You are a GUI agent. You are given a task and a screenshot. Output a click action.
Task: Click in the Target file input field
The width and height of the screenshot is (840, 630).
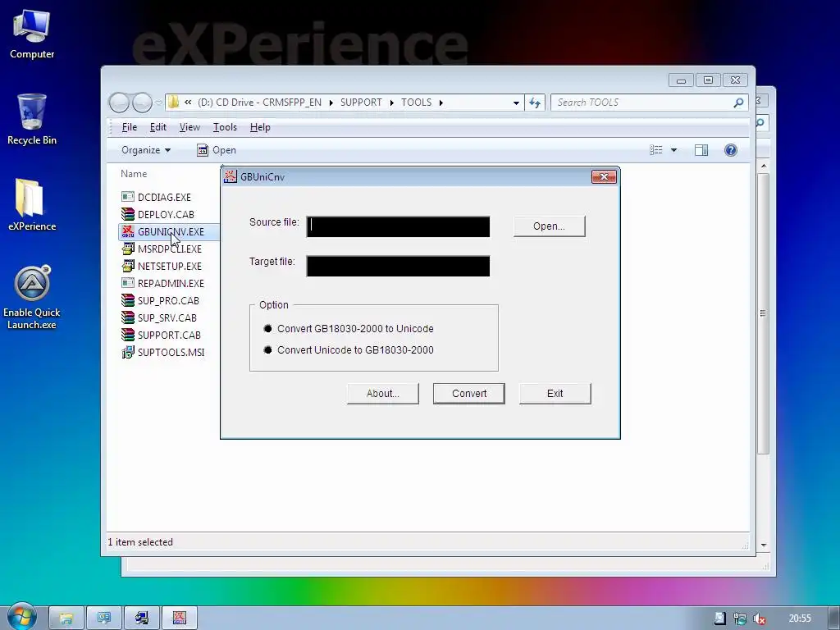[x=398, y=267]
